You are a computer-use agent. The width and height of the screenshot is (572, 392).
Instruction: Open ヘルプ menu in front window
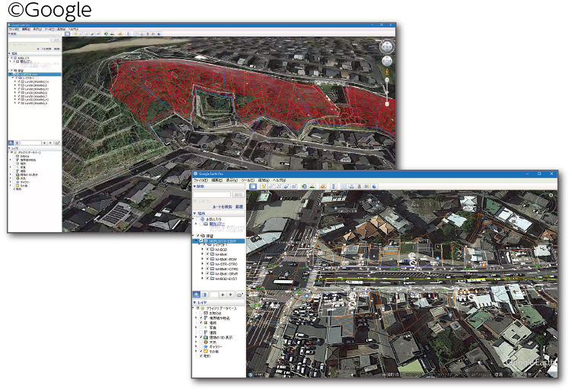click(x=279, y=180)
